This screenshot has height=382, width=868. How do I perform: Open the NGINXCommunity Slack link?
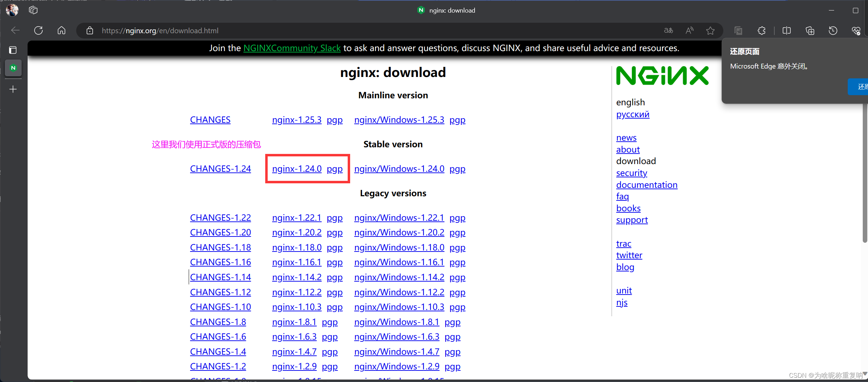pos(292,48)
